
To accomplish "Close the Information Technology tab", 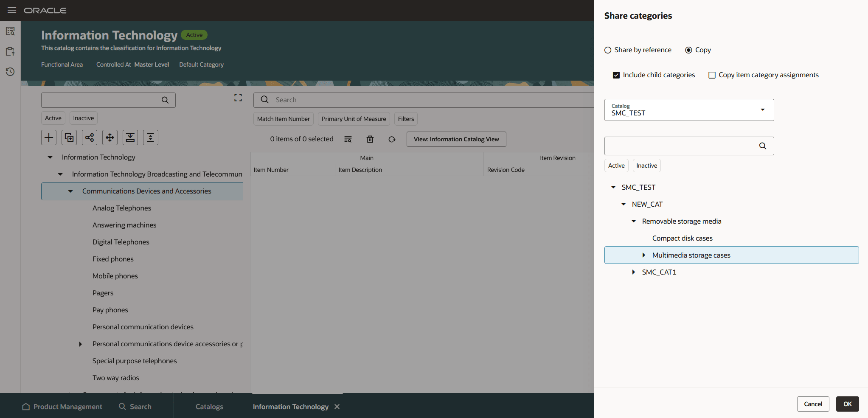I will pyautogui.click(x=337, y=407).
